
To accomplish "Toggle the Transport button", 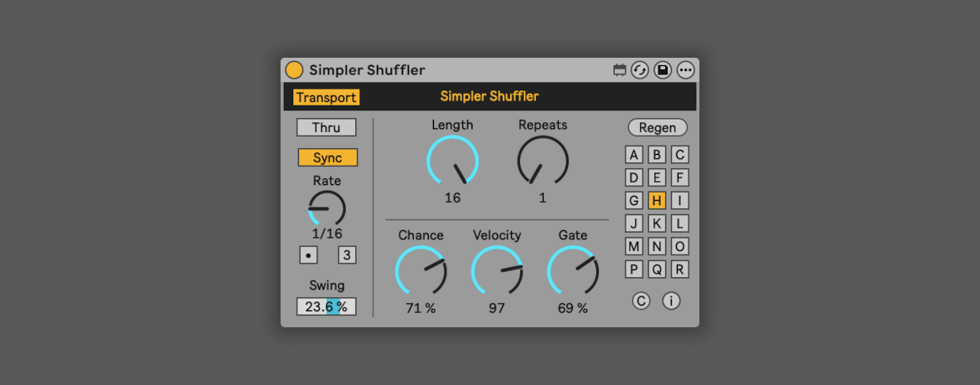I will pos(326,98).
